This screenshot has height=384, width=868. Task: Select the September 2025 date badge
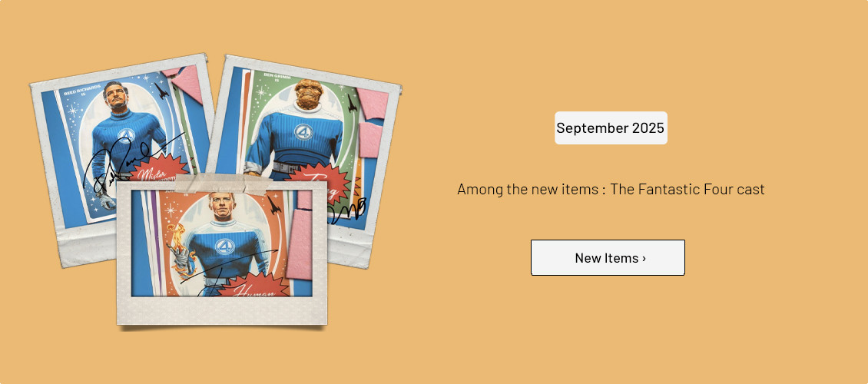(x=611, y=128)
